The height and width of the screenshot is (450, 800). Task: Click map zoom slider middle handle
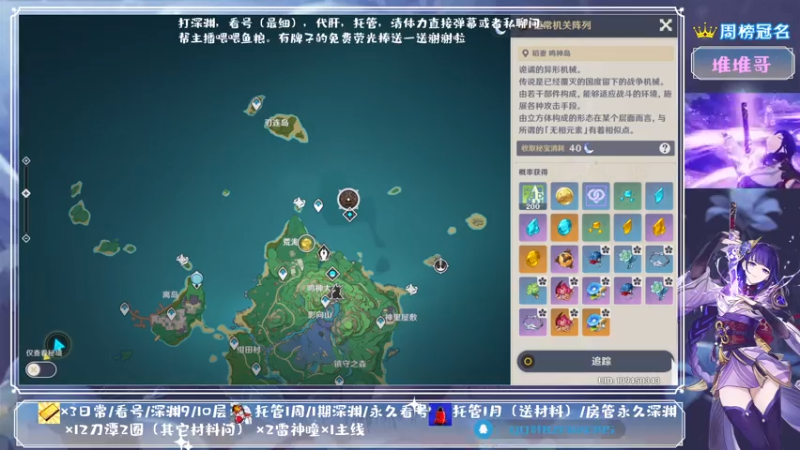click(x=26, y=193)
